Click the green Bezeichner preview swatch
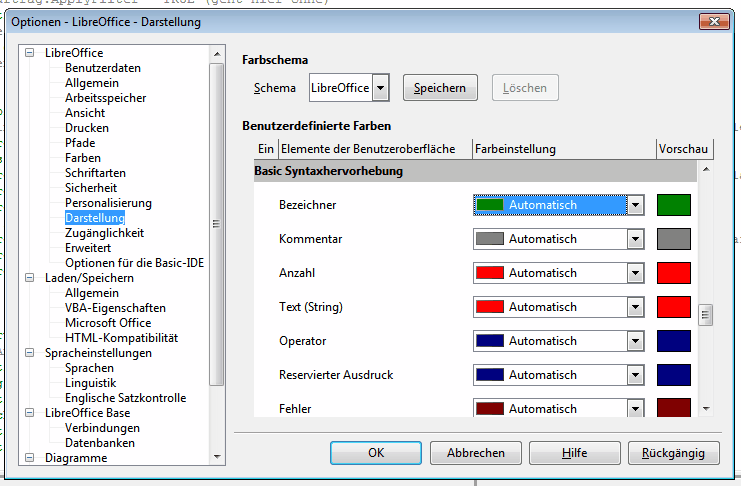The height and width of the screenshot is (486, 741). pyautogui.click(x=674, y=205)
